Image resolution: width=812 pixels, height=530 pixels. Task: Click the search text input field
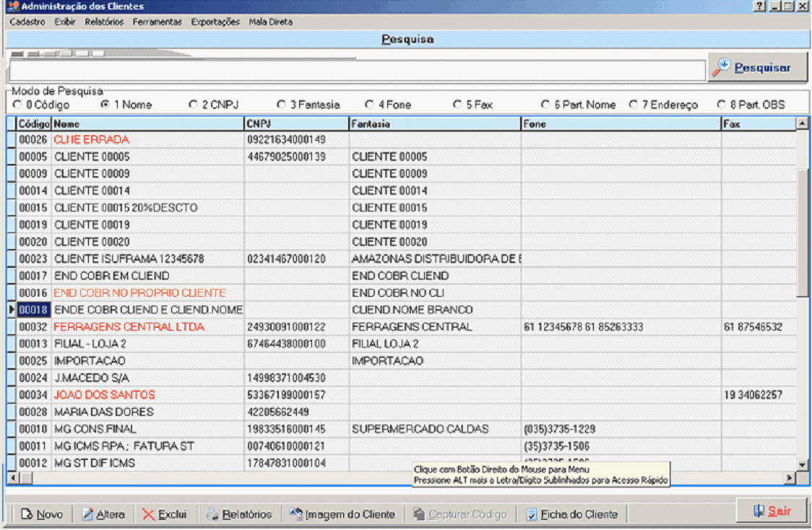click(x=357, y=70)
